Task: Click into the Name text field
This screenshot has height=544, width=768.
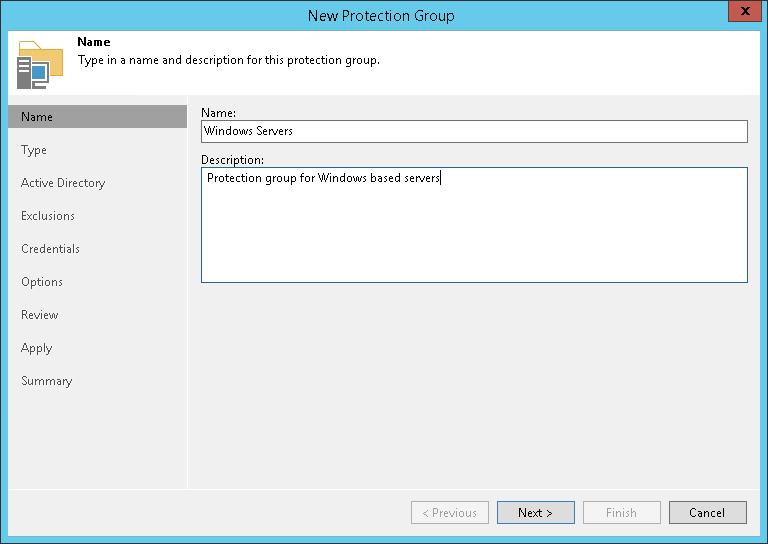Action: pos(474,131)
